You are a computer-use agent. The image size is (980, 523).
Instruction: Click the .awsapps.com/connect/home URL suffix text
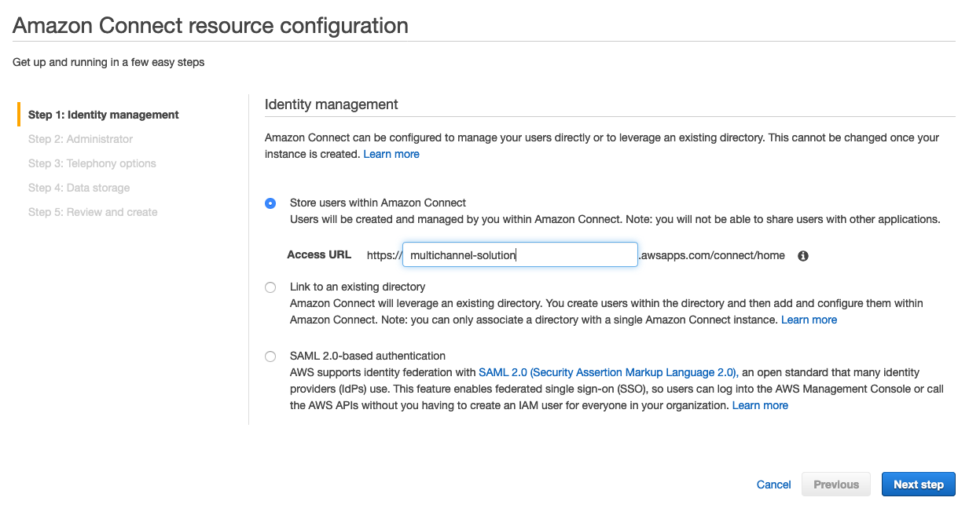(x=712, y=255)
